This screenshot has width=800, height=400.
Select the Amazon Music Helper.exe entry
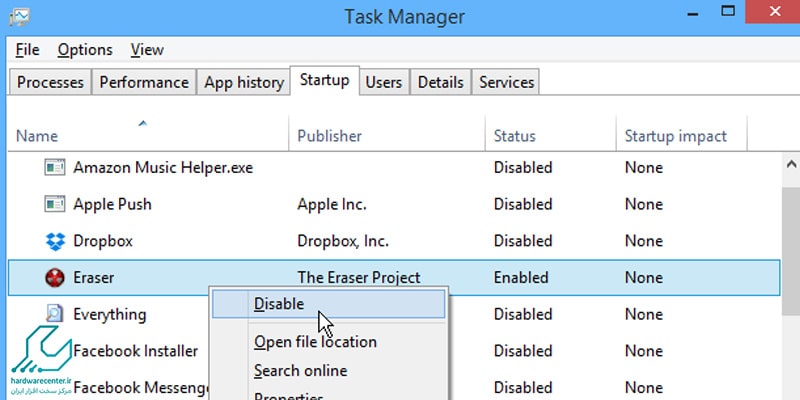[x=163, y=167]
